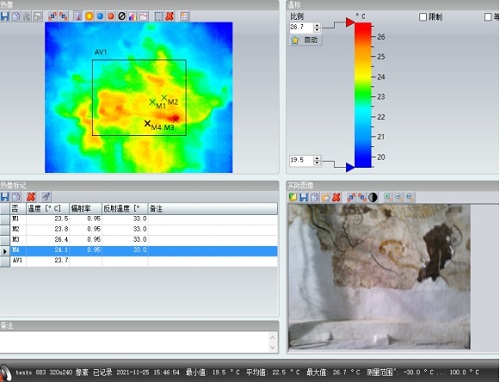The width and height of the screenshot is (500, 382).
Task: Select the AV1 row in marker table
Action: pyautogui.click(x=139, y=261)
